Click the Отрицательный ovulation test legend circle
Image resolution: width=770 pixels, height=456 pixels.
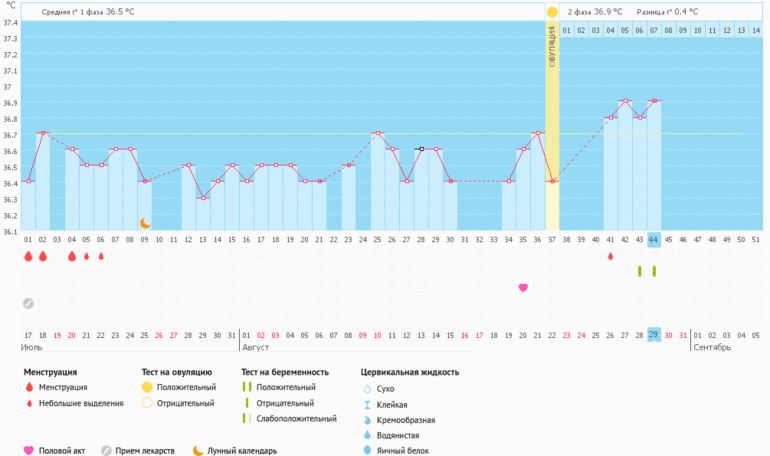(x=147, y=403)
